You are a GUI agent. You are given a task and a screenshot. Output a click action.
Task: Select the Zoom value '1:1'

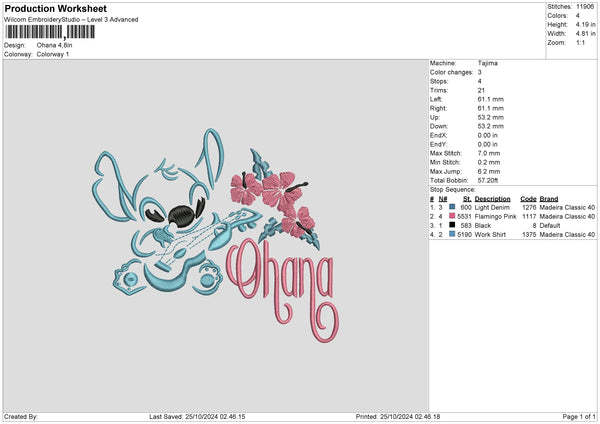tap(580, 42)
